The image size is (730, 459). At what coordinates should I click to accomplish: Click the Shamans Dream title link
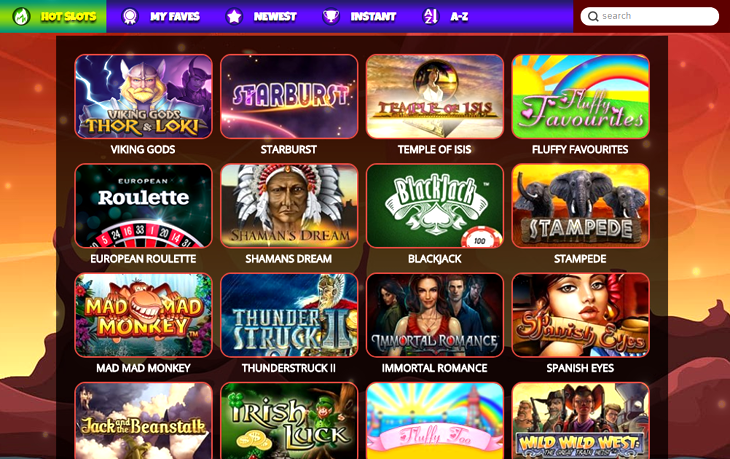point(289,259)
